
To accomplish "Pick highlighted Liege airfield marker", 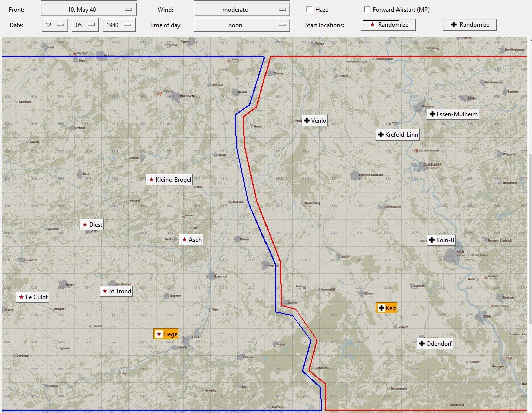I will point(166,334).
